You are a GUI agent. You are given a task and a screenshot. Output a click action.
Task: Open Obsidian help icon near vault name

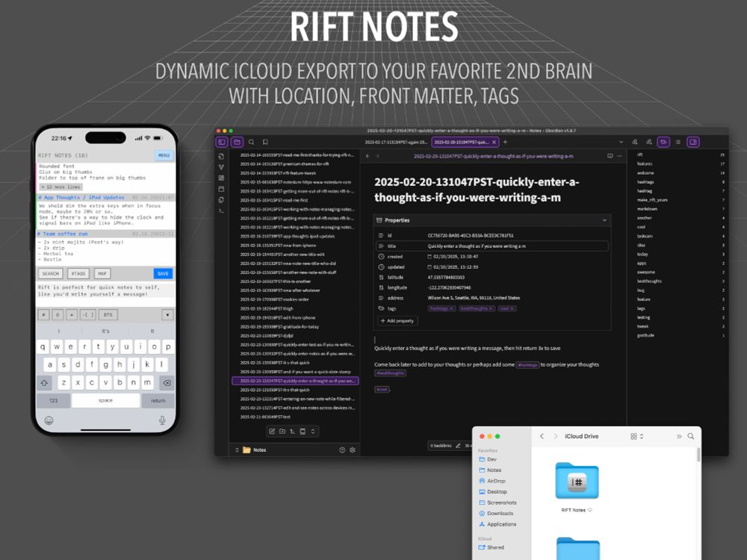[x=342, y=450]
